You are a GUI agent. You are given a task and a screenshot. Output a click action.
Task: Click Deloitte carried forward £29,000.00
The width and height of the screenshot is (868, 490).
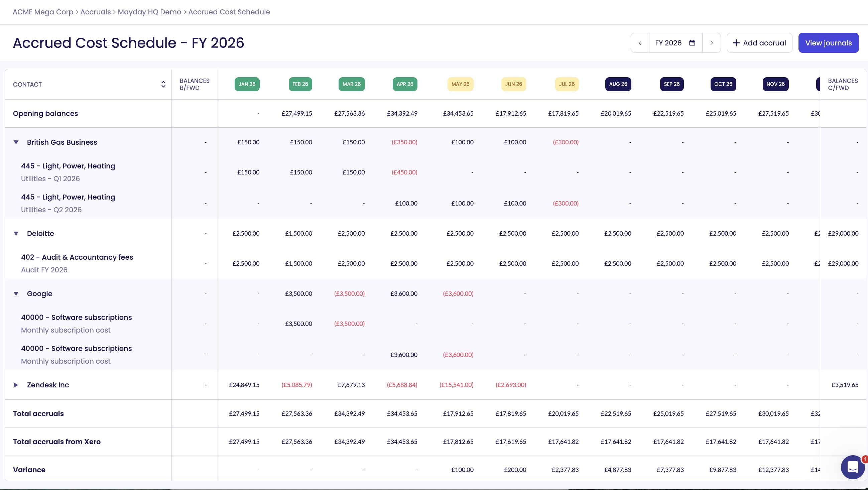843,234
